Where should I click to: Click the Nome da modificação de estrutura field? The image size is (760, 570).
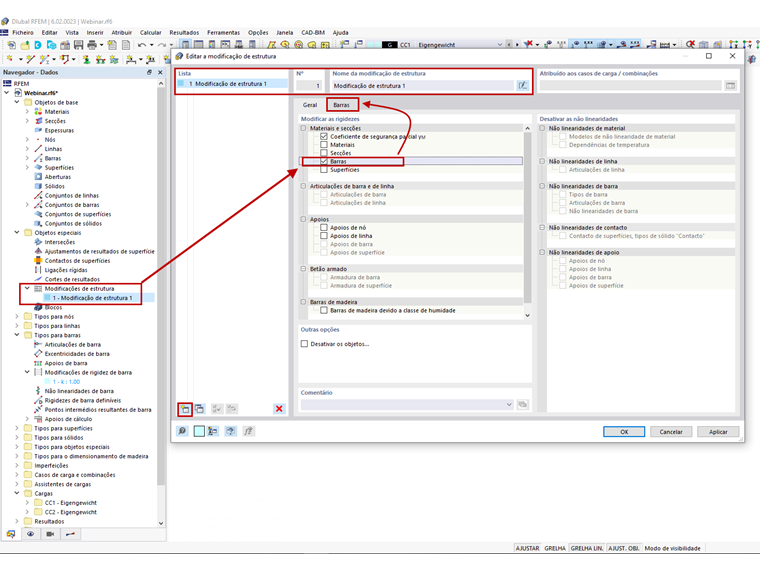click(422, 85)
